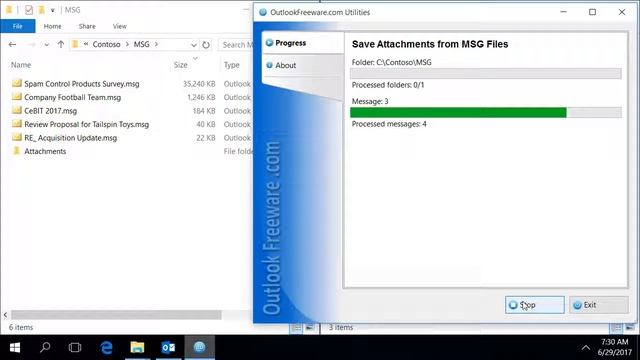
Task: Open the File tab in Explorer ribbon
Action: [x=18, y=26]
